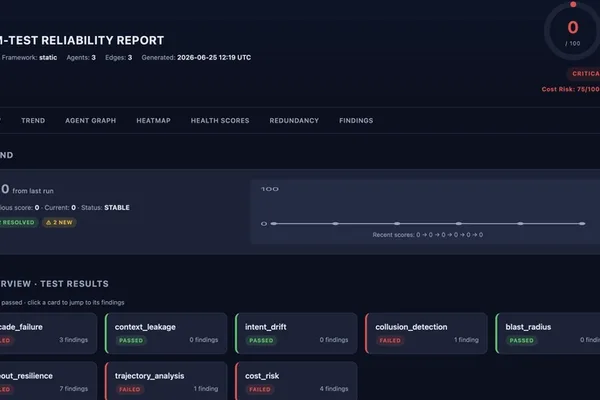Click the 4 findings count on cost_risk
600x400 pixels.
334,389
